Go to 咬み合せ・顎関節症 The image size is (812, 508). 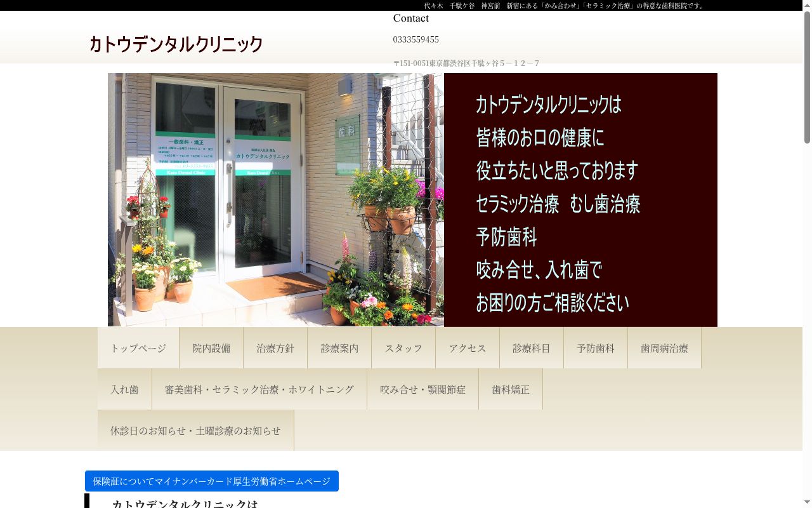point(422,389)
